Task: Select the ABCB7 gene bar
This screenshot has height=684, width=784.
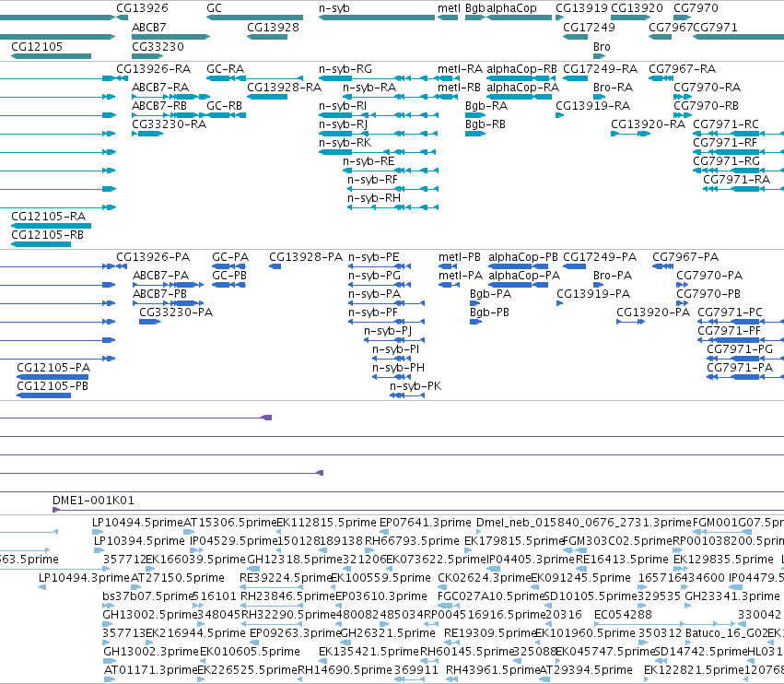Action: click(171, 37)
